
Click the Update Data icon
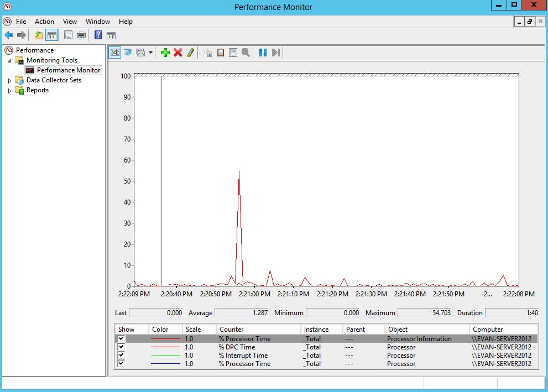click(x=275, y=53)
